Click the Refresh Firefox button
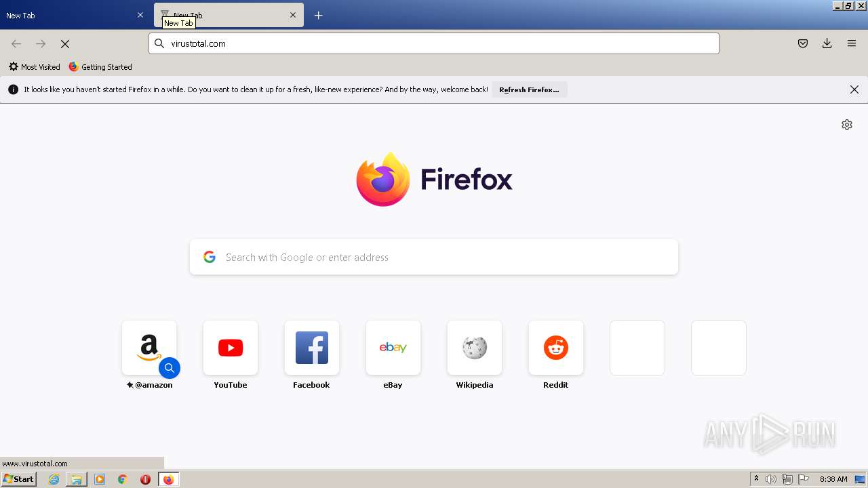Viewport: 868px width, 488px height. point(529,89)
